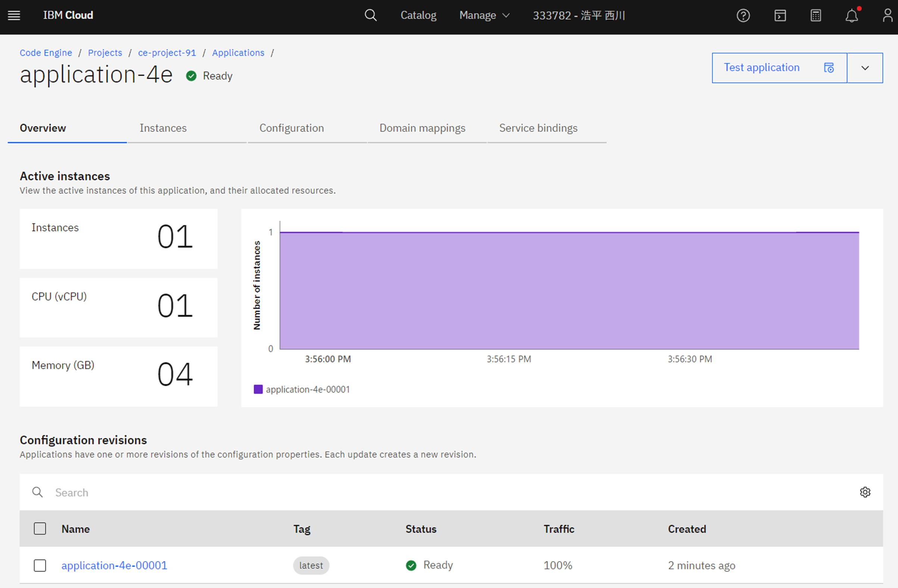This screenshot has height=588, width=898.
Task: Open revisions table settings gear
Action: [x=865, y=492]
